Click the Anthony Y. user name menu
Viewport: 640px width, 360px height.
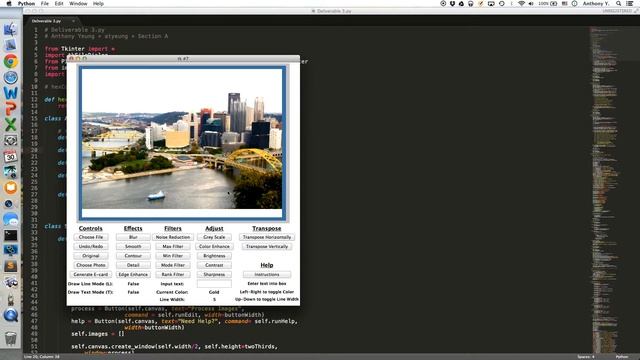point(596,4)
